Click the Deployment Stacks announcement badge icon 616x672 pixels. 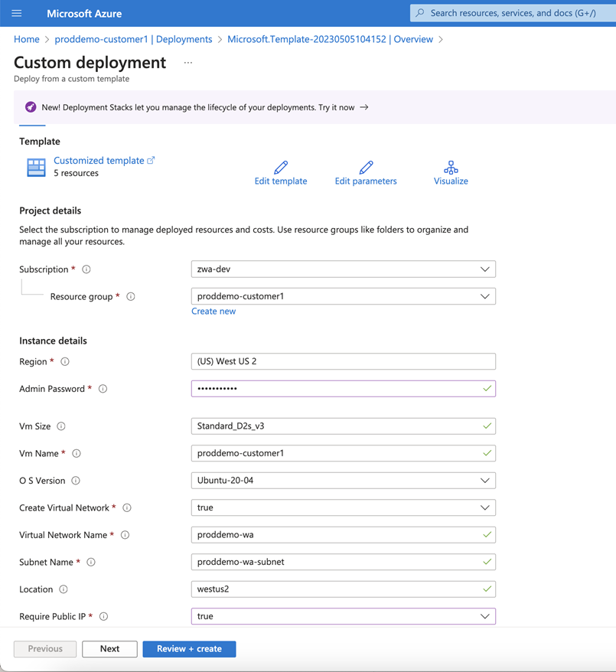(31, 107)
